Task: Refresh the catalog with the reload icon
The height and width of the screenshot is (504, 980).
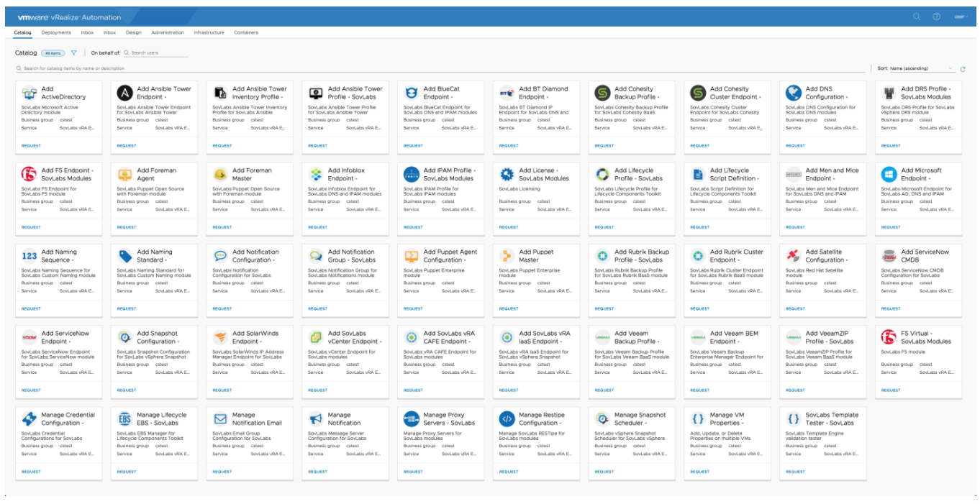Action: point(962,69)
